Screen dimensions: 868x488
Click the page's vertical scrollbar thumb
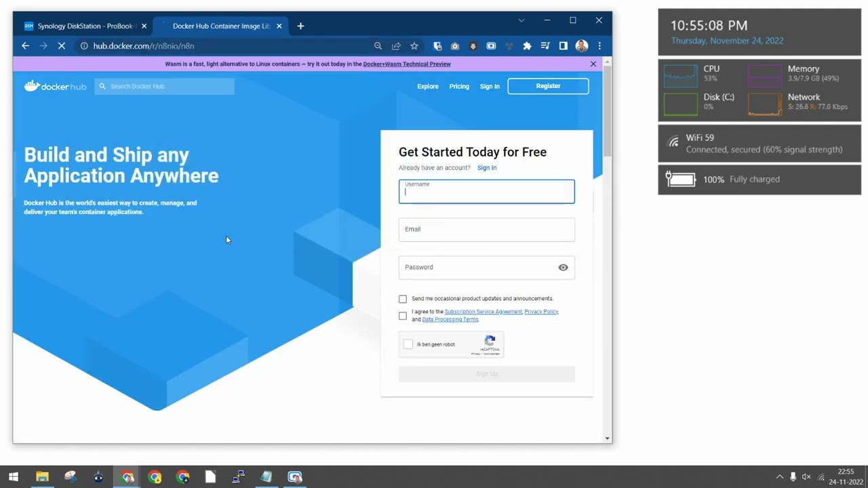tap(608, 112)
